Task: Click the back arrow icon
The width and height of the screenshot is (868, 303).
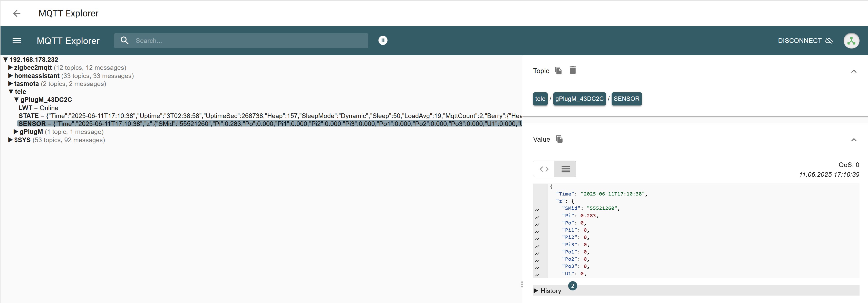Action: pos(16,13)
